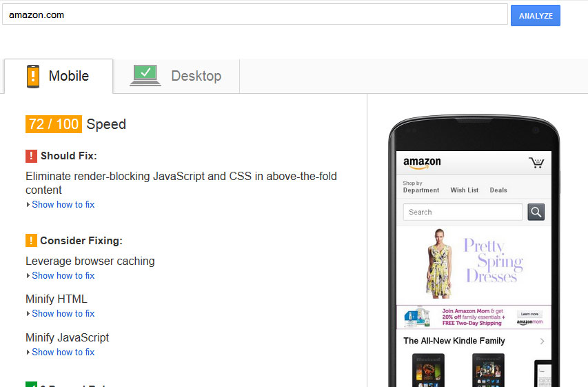Open Shop by Department in phone preview
Viewport: 588px width, 387px height.
click(420, 186)
